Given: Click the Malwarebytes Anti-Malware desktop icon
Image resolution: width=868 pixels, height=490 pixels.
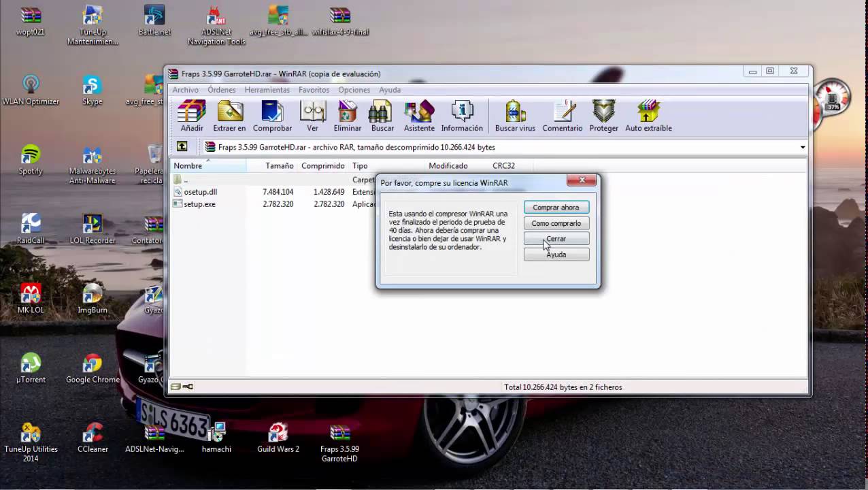Looking at the screenshot, I should point(93,164).
